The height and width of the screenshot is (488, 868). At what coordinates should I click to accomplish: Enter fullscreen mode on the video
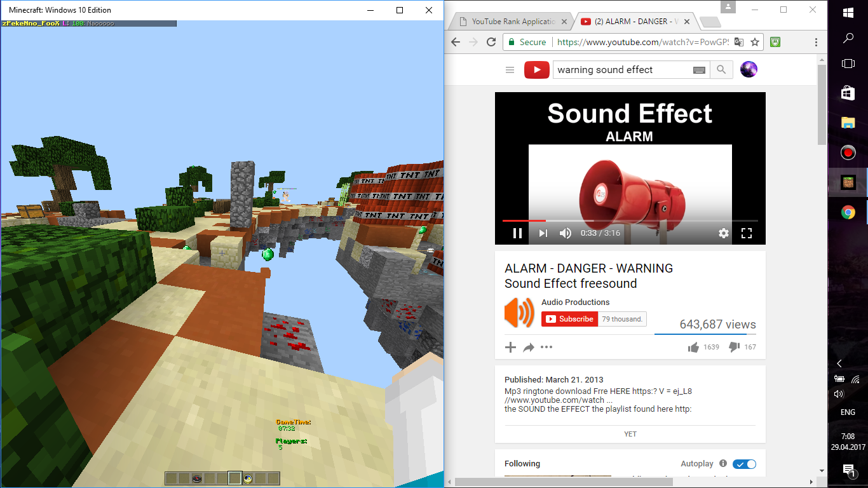[x=747, y=233]
